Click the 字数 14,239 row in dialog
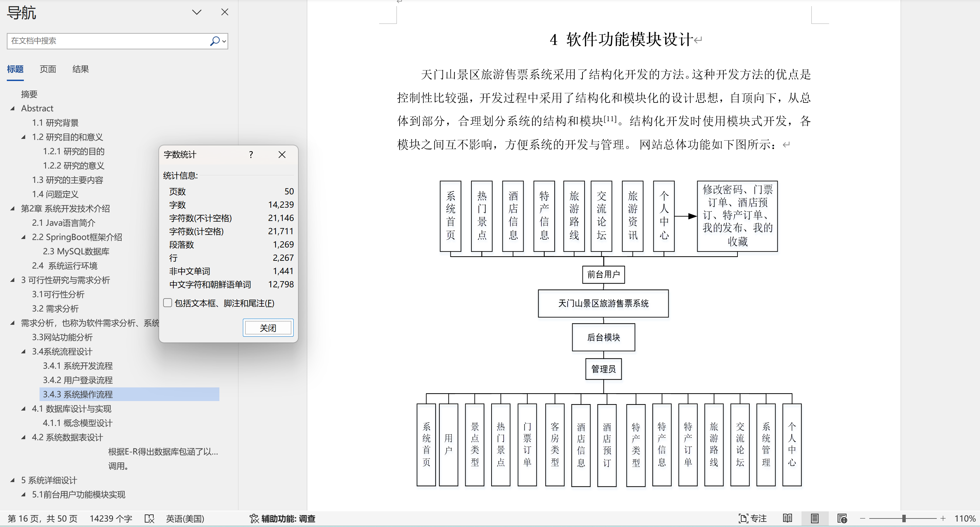The width and height of the screenshot is (980, 527). (231, 205)
